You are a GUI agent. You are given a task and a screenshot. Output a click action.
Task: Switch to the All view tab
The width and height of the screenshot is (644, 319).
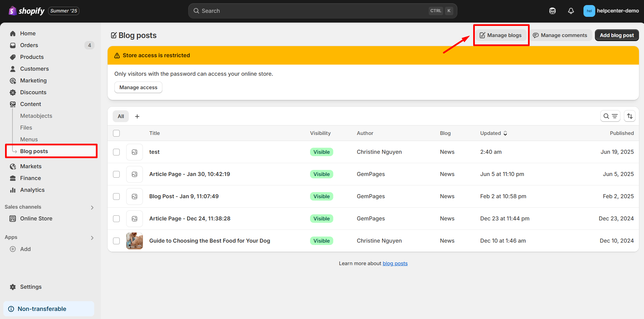point(120,116)
